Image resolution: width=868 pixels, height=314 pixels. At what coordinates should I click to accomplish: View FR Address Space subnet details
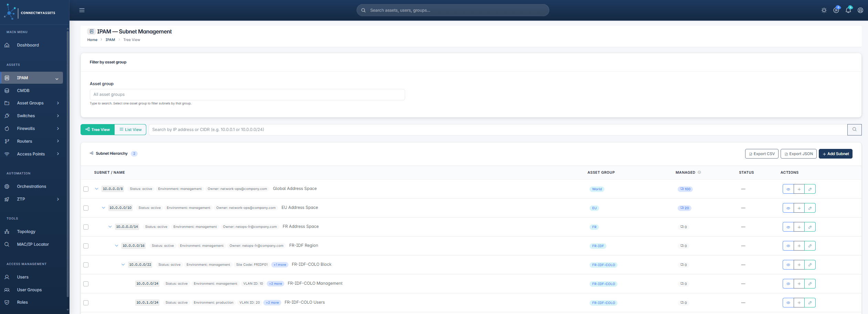[788, 227]
